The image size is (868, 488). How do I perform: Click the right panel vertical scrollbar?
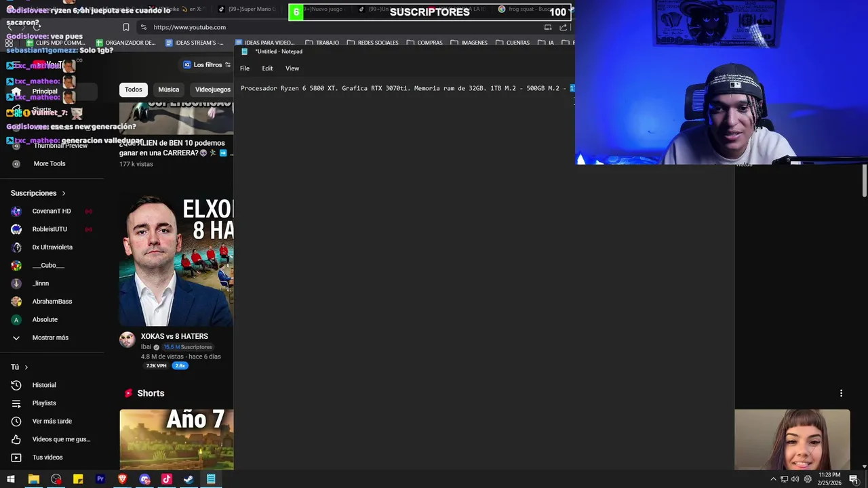[x=865, y=180]
